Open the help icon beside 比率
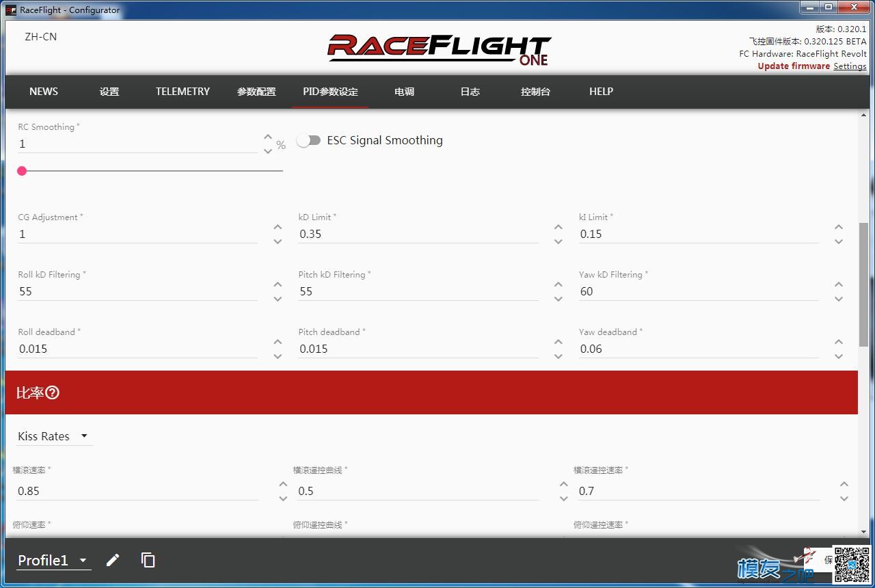 pyautogui.click(x=52, y=392)
